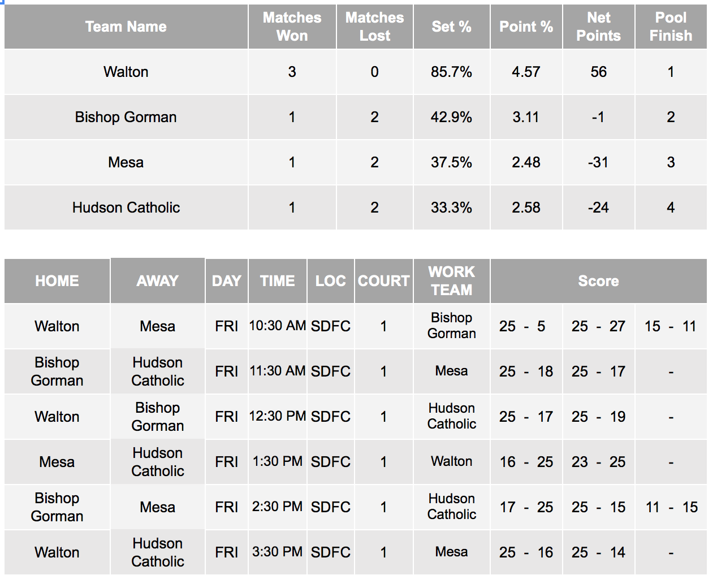Click the 11 - 15 third set score
The height and width of the screenshot is (588, 717).
tap(671, 507)
